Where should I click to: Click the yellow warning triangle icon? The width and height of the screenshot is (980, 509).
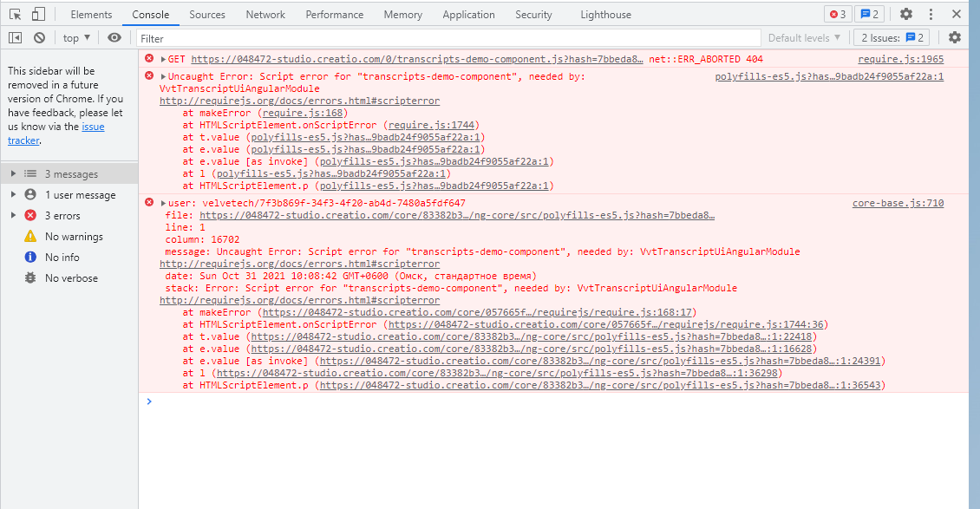30,236
